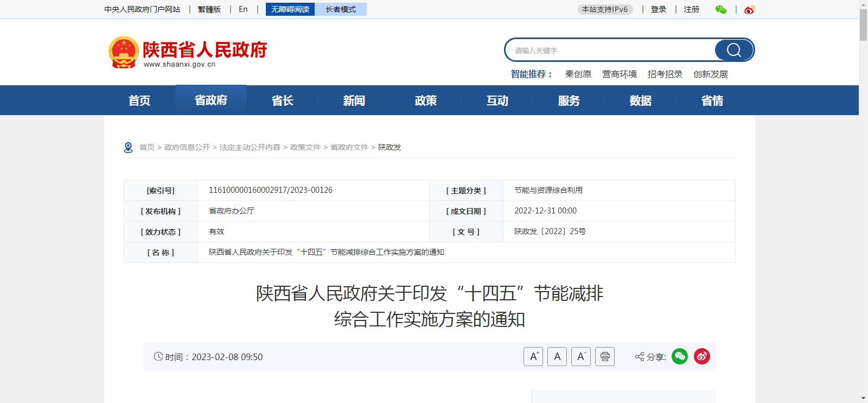Print the article using printer icon
The height and width of the screenshot is (403, 868).
tap(605, 357)
